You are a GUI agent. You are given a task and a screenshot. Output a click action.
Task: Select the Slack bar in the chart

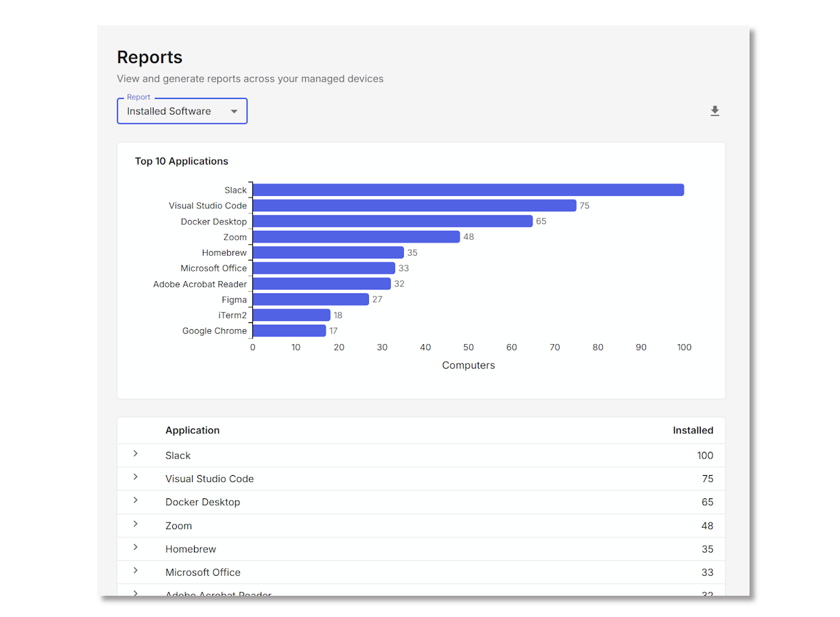(468, 190)
